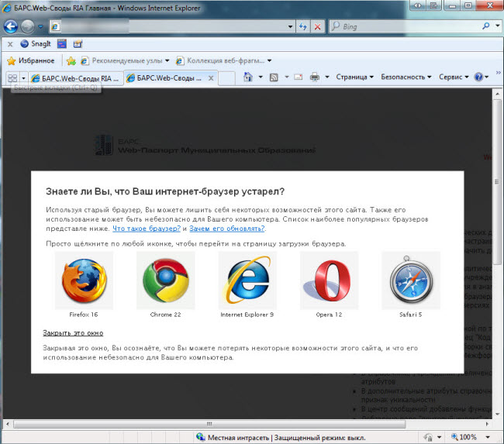Expand the Print options dropdown arrow
Viewport: 504px width, 444px height.
327,77
